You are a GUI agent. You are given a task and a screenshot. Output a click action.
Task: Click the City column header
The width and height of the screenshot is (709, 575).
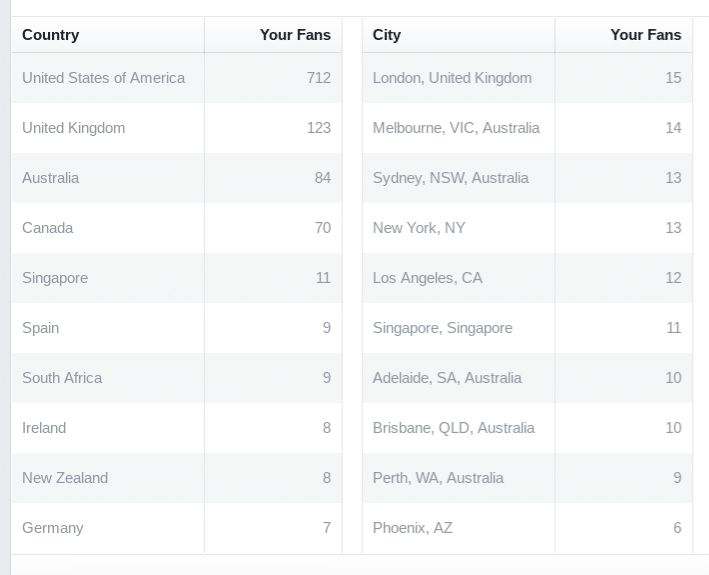coord(387,35)
